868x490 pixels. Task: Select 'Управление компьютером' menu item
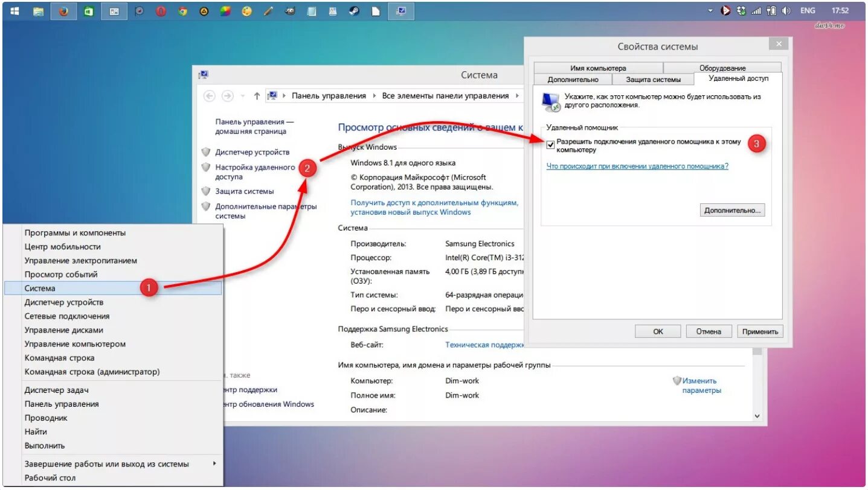tap(113, 344)
